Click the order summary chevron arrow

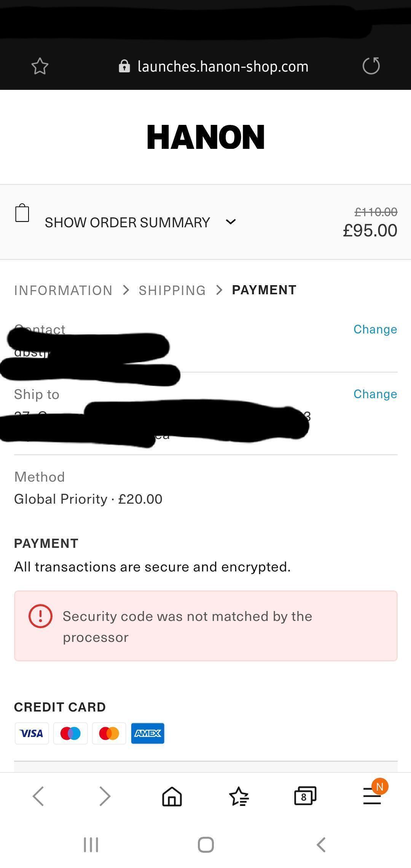coord(231,222)
